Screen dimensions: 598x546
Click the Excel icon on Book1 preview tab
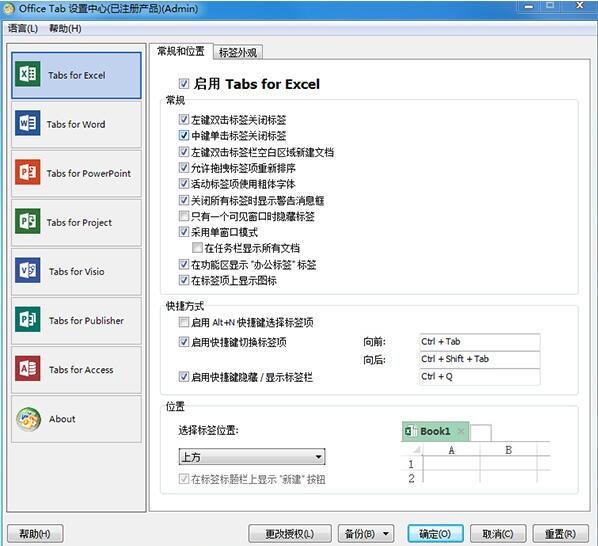point(410,431)
